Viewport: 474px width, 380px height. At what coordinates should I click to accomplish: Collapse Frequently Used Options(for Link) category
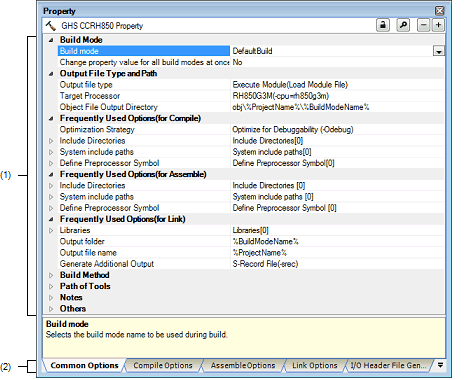coord(51,219)
